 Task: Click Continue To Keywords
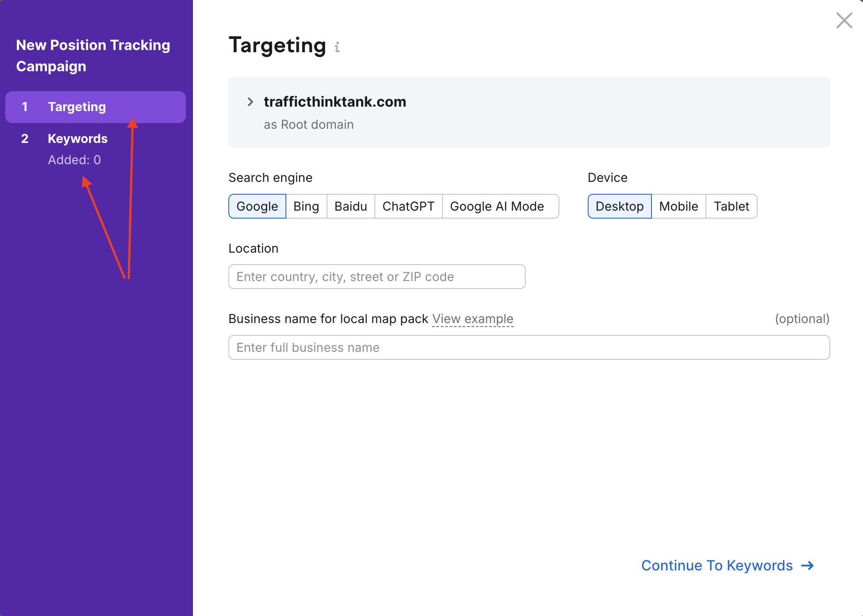pos(717,565)
